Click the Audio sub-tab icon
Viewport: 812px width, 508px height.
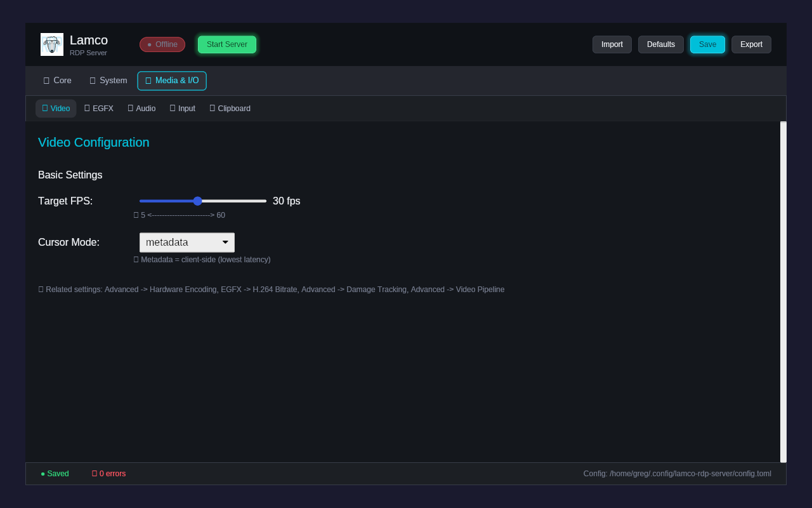click(130, 108)
